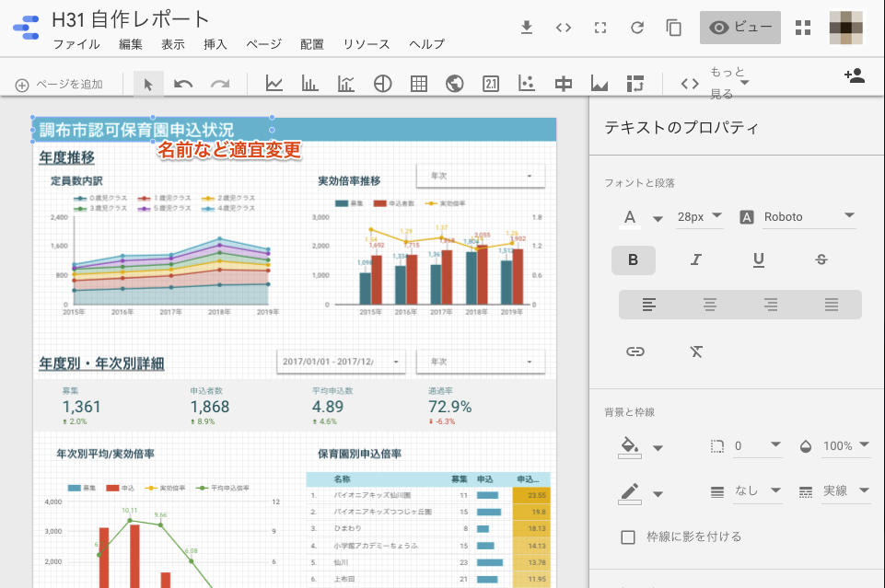The width and height of the screenshot is (885, 588).
Task: Share the report with the add-person icon
Action: [x=855, y=75]
